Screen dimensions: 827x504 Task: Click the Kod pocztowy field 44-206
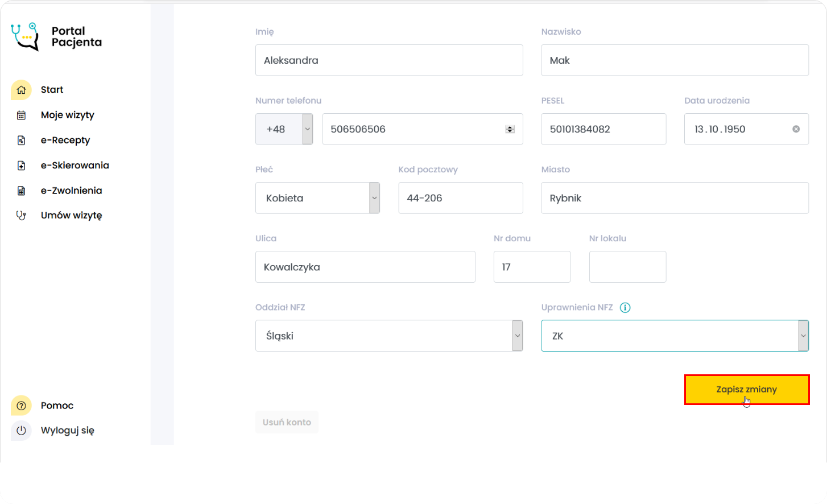(461, 198)
